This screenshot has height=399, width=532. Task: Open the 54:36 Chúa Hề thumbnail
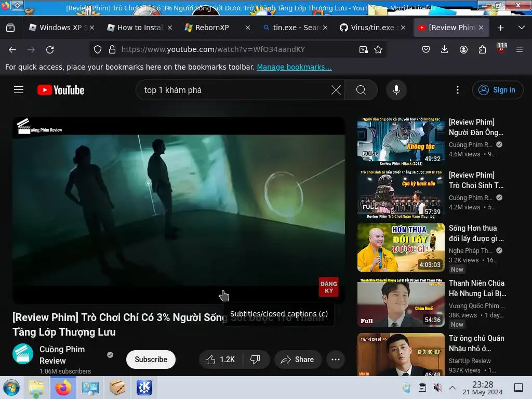click(401, 302)
